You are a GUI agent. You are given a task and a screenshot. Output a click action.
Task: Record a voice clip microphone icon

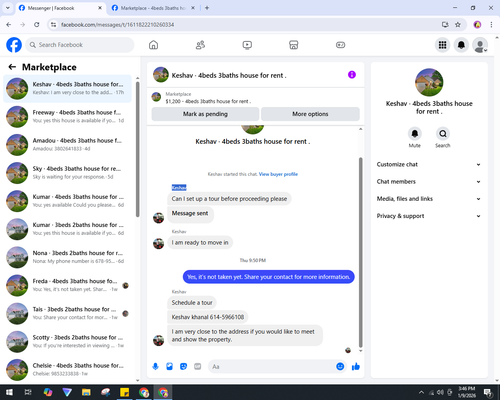(x=155, y=367)
